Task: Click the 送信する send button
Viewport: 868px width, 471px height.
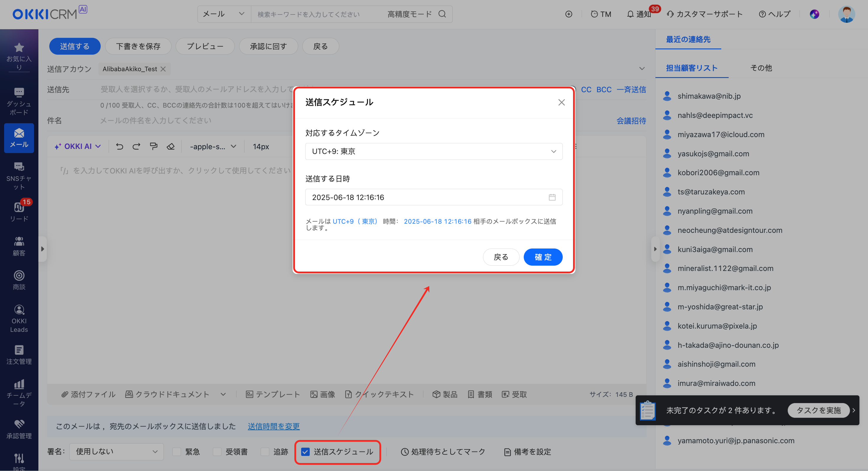Action: pyautogui.click(x=75, y=46)
